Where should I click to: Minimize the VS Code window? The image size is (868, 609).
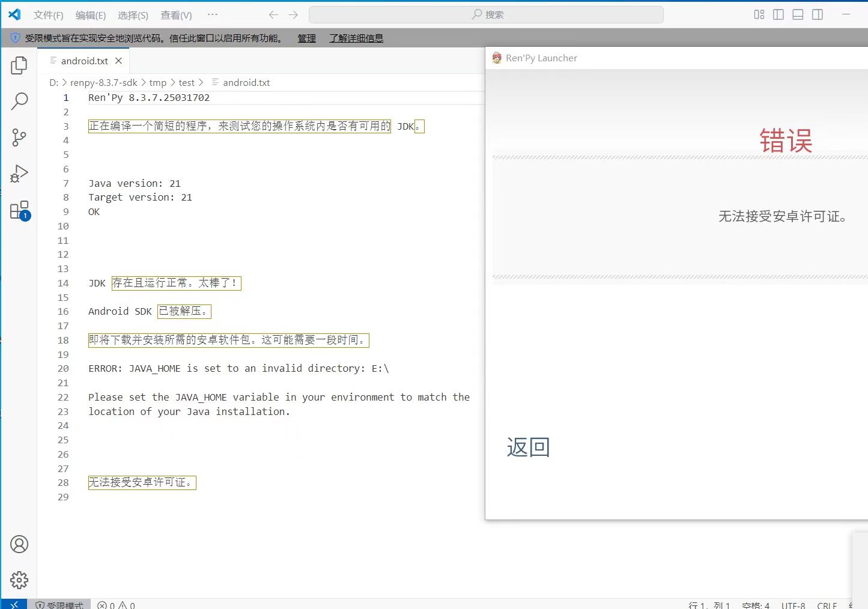click(x=846, y=14)
